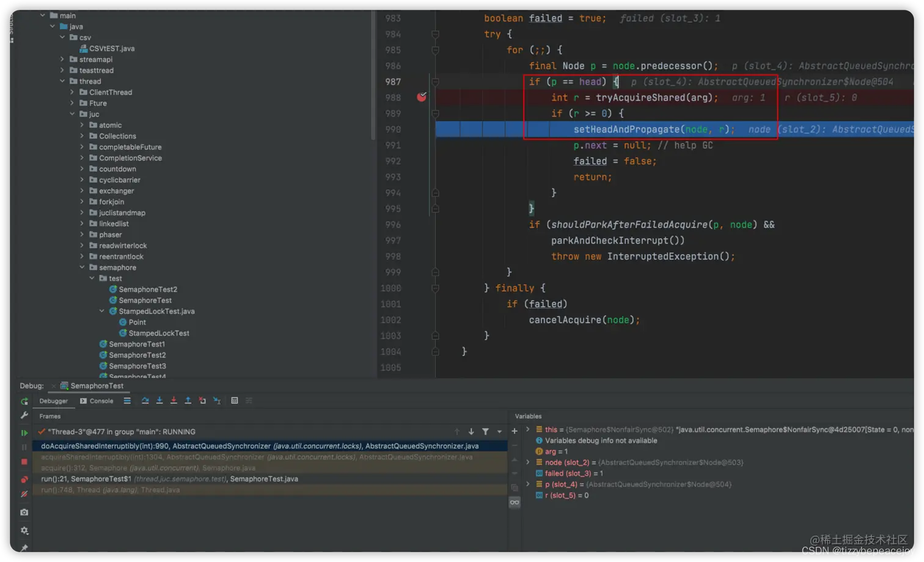Select the SemaphoreTest debug session tab
The image size is (924, 562).
pyautogui.click(x=92, y=386)
